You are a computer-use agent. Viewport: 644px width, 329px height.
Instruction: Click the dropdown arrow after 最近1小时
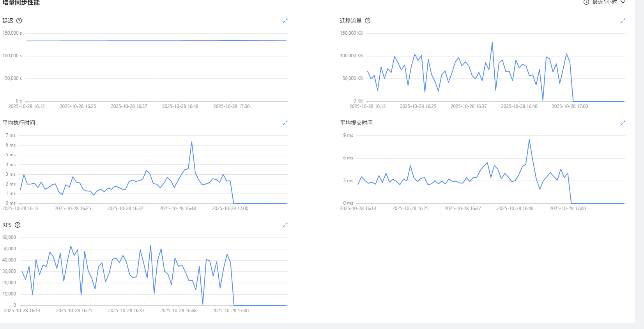click(x=623, y=2)
